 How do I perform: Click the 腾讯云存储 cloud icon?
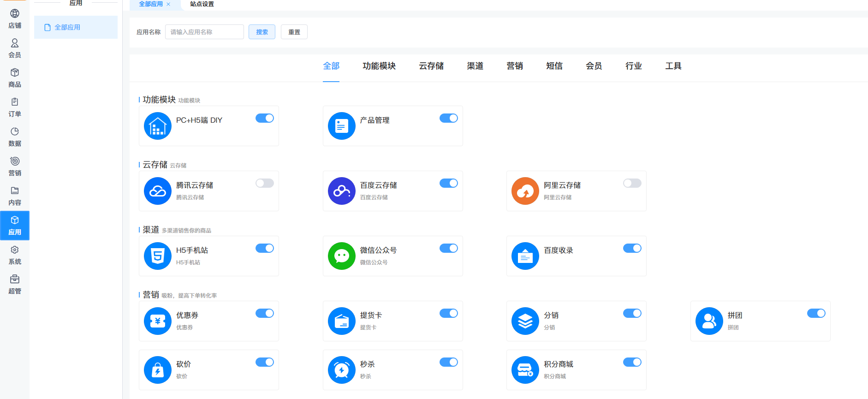[x=158, y=191]
